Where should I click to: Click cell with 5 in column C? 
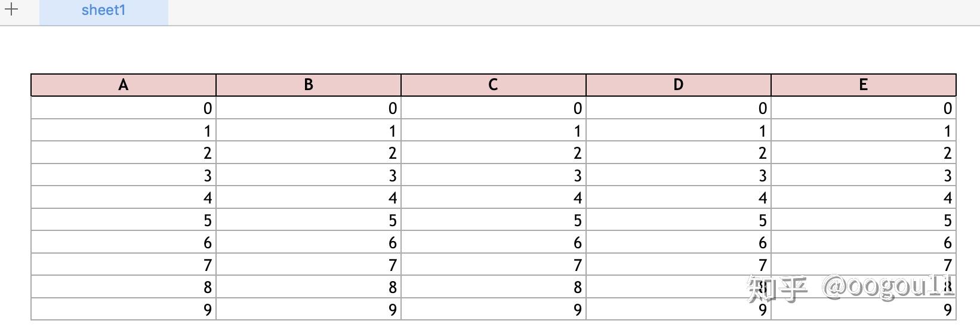(493, 220)
